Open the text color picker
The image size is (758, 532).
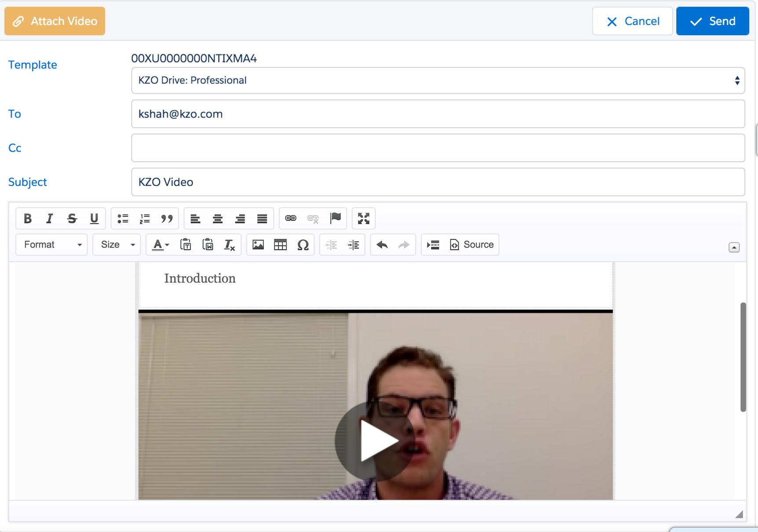tap(160, 245)
